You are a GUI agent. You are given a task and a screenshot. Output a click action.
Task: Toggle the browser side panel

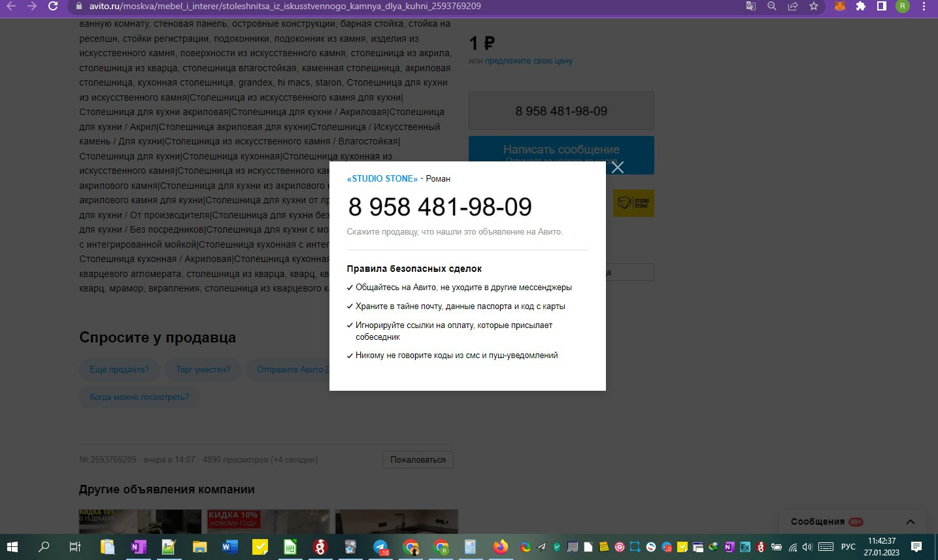[x=882, y=6]
